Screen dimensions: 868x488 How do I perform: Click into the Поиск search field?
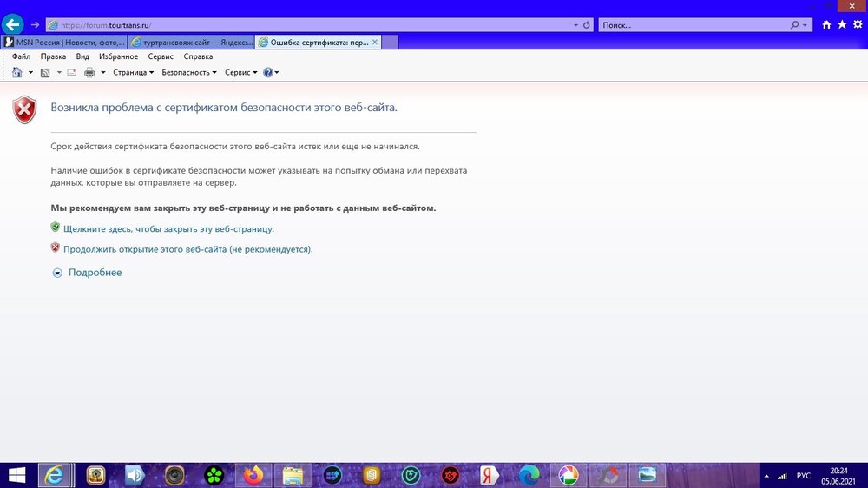point(694,25)
